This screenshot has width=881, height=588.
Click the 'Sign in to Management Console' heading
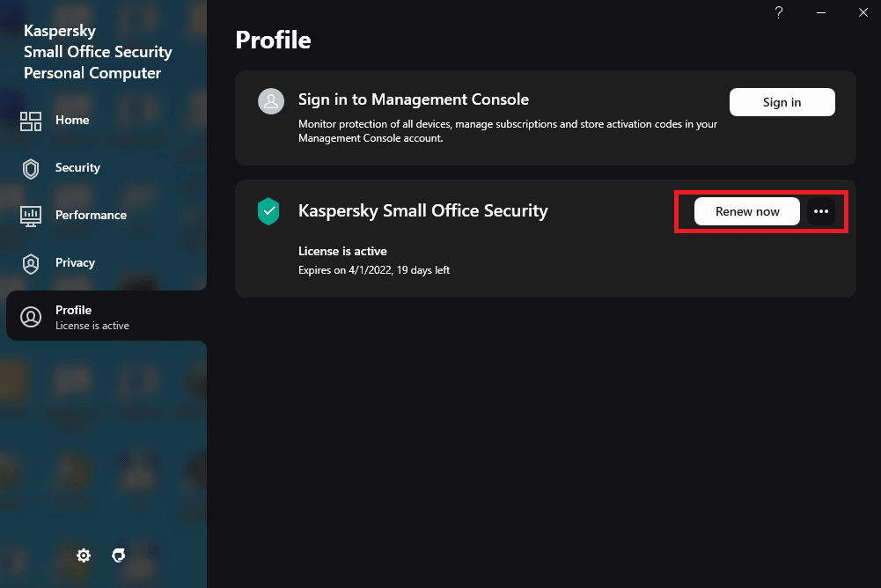pos(414,99)
